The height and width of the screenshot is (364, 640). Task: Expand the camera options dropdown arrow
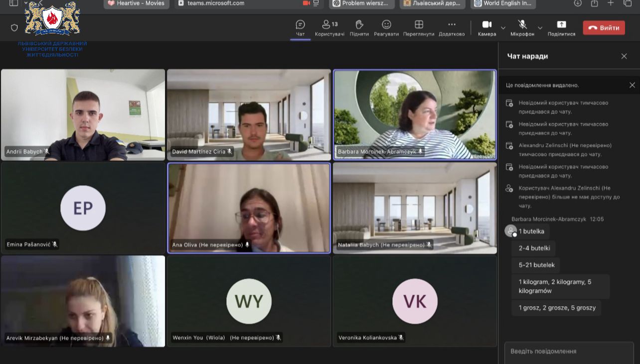(503, 28)
